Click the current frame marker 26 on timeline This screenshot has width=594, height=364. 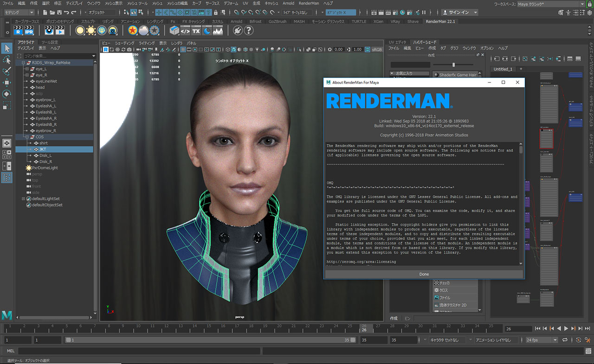(x=364, y=328)
